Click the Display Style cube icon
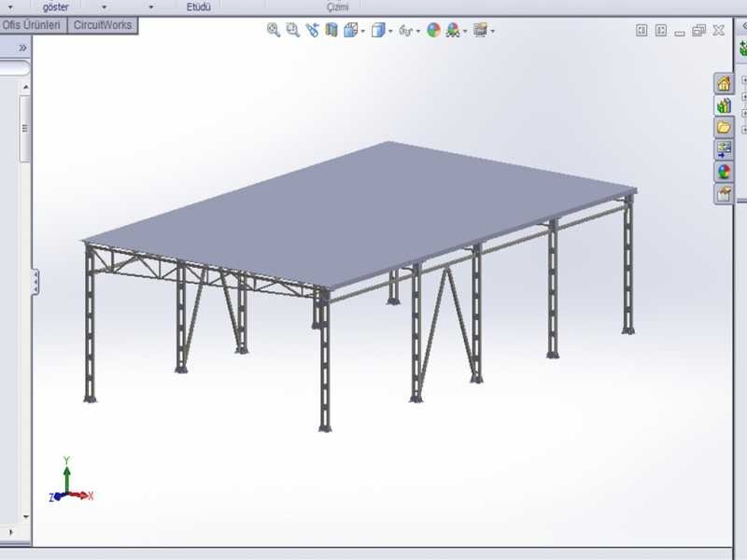This screenshot has width=747, height=560. (378, 30)
